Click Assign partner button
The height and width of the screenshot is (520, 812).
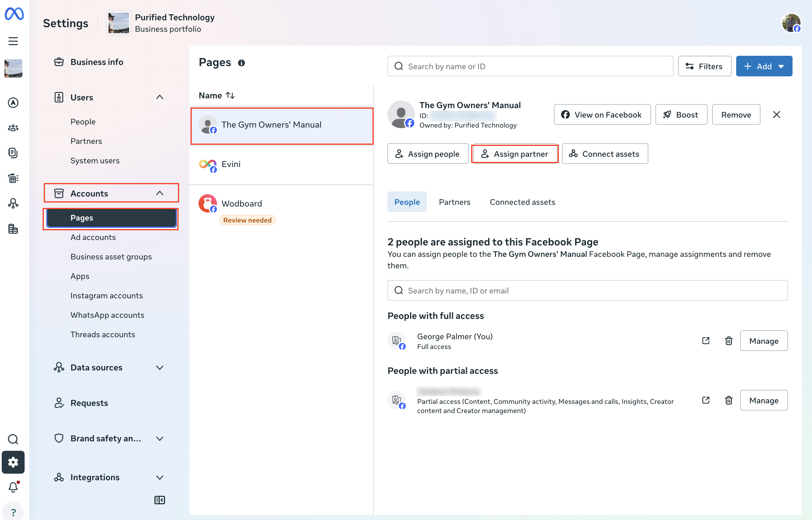515,154
